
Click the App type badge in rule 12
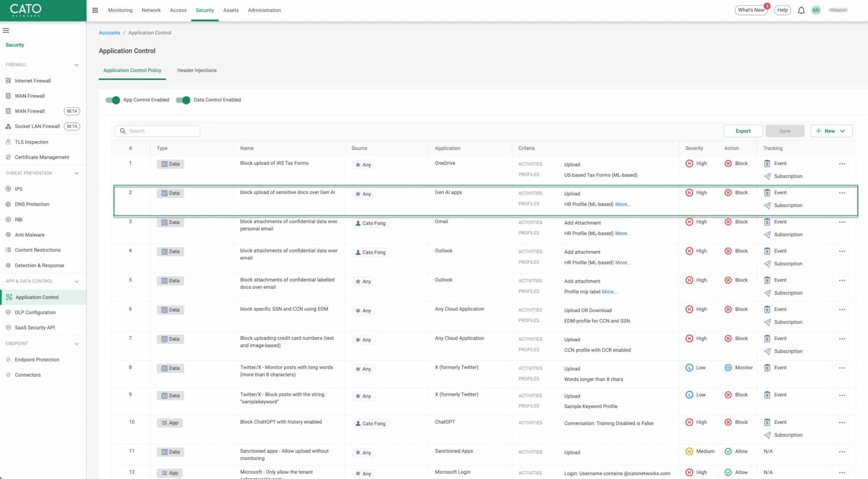click(170, 473)
